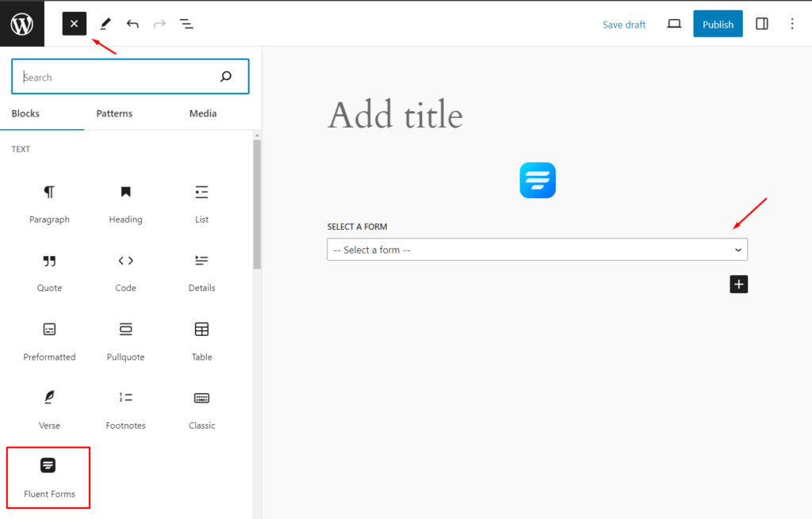Click the black Add block plus button
The height and width of the screenshot is (519, 812).
point(738,284)
